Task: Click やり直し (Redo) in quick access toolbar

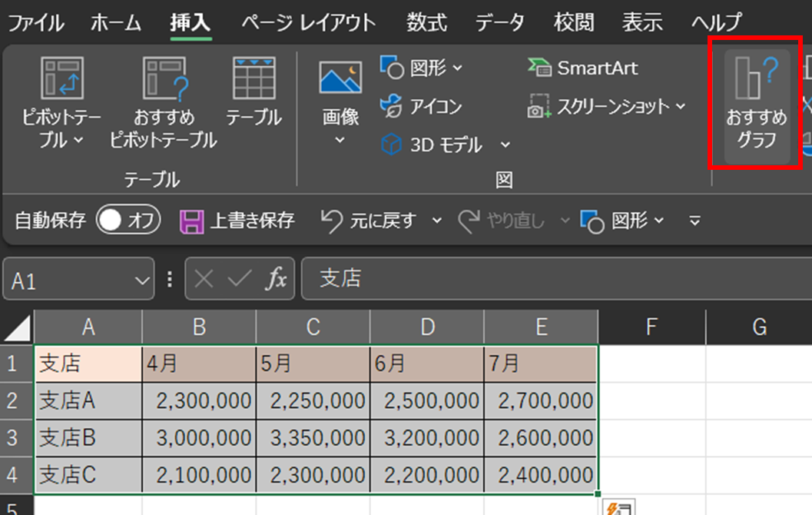Action: pos(502,221)
